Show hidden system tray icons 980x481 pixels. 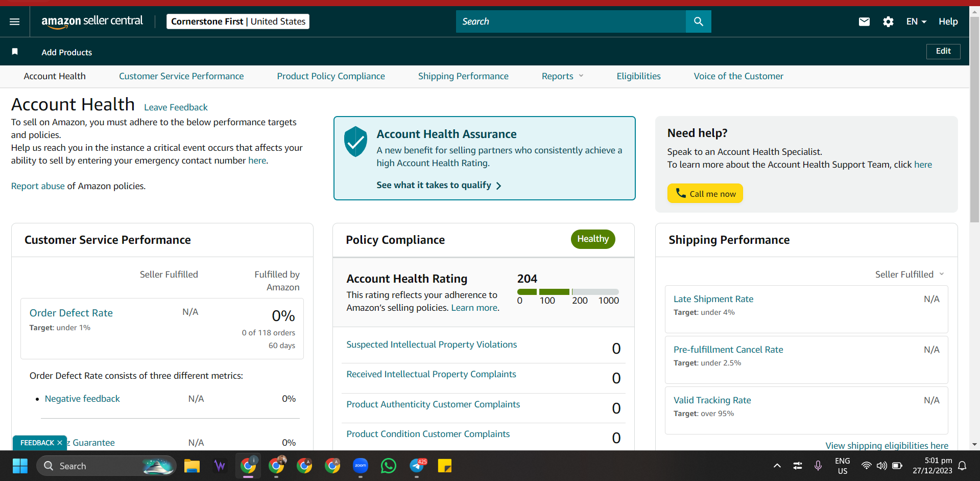[777, 466]
